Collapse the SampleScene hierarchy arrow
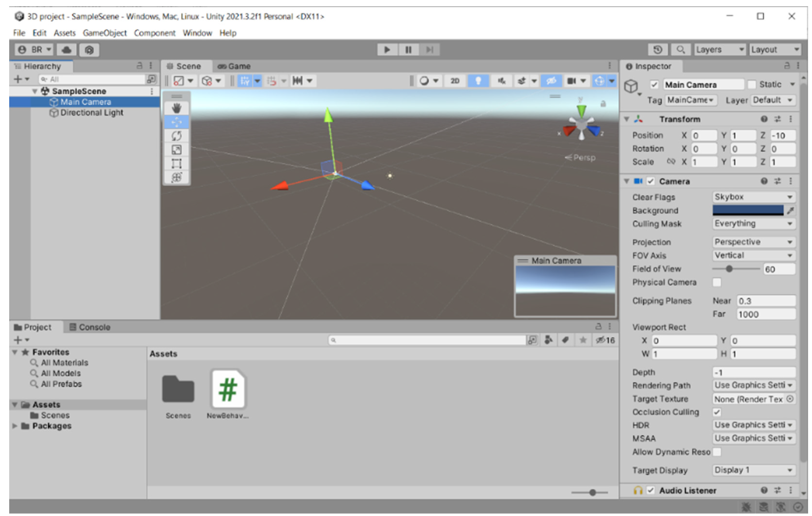 click(34, 91)
